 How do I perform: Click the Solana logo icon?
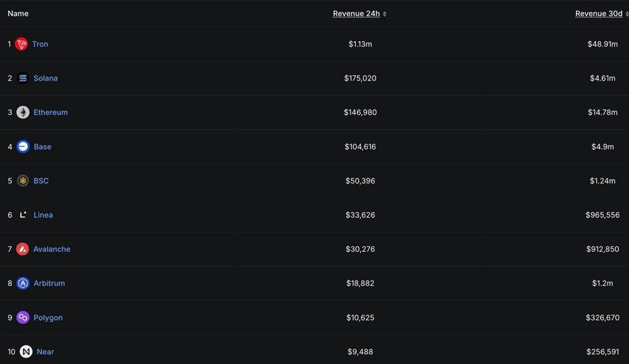tap(23, 78)
